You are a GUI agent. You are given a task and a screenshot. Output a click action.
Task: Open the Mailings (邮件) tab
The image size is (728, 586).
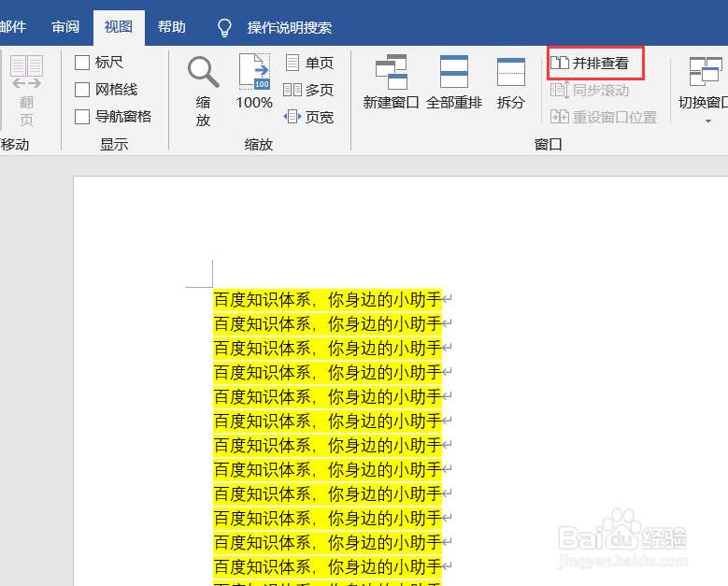13,27
